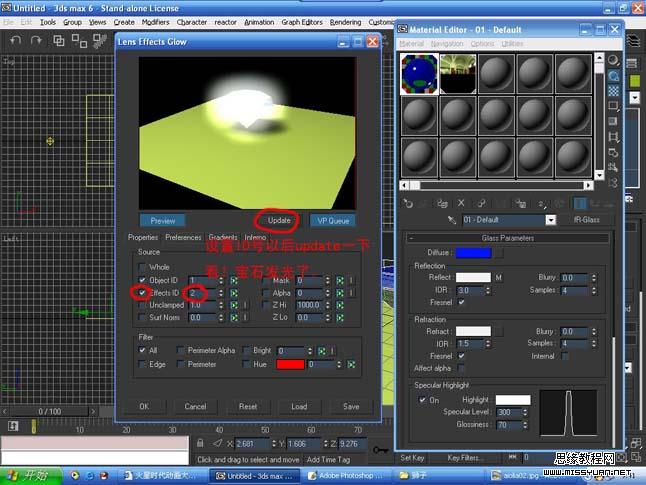Click the Sample Type sphere icon
The width and height of the screenshot is (646, 485).
tap(613, 61)
